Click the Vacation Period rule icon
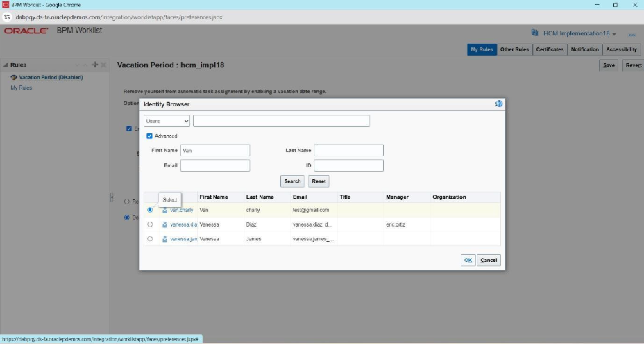This screenshot has width=644, height=344. pyautogui.click(x=14, y=77)
